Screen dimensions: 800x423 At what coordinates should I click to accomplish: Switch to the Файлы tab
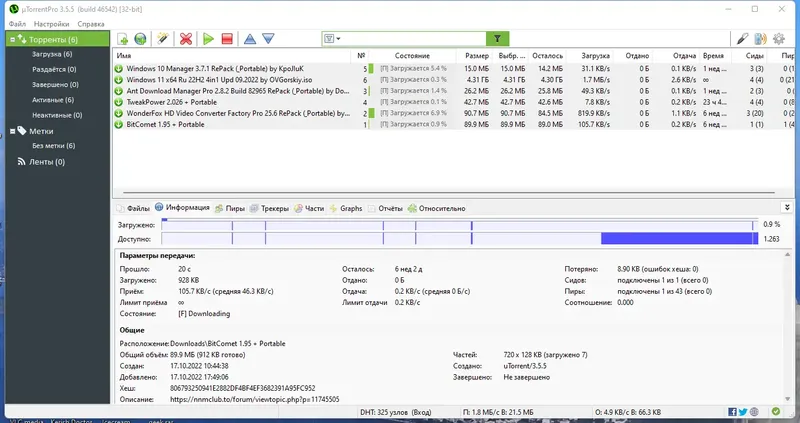133,208
